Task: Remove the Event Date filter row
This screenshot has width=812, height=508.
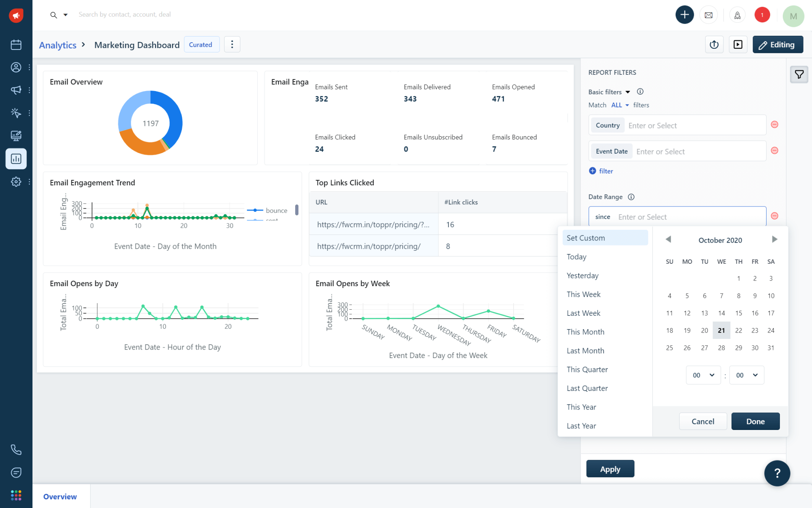Action: coord(774,151)
